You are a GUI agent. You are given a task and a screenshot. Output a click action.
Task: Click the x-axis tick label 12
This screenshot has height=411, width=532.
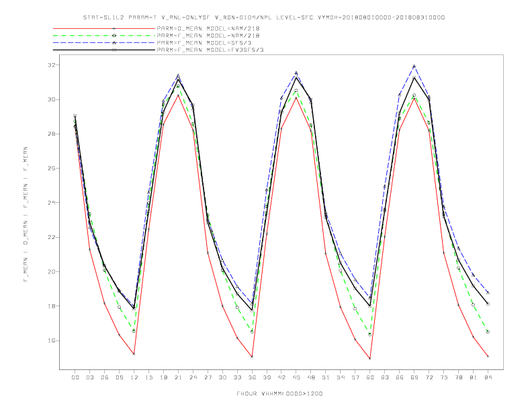[x=134, y=377]
